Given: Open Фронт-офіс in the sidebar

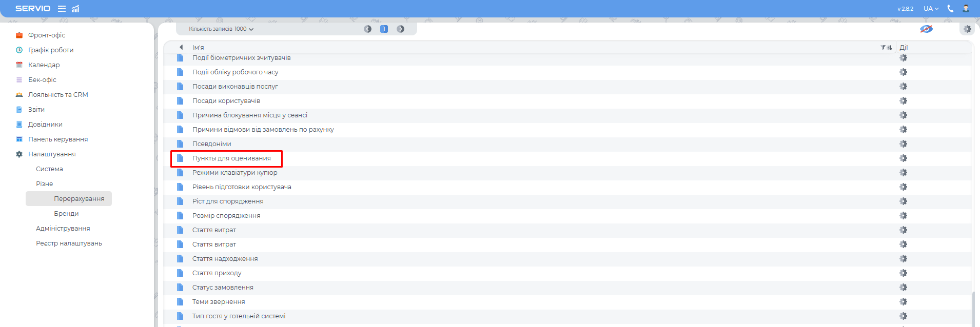Looking at the screenshot, I should click(x=47, y=35).
